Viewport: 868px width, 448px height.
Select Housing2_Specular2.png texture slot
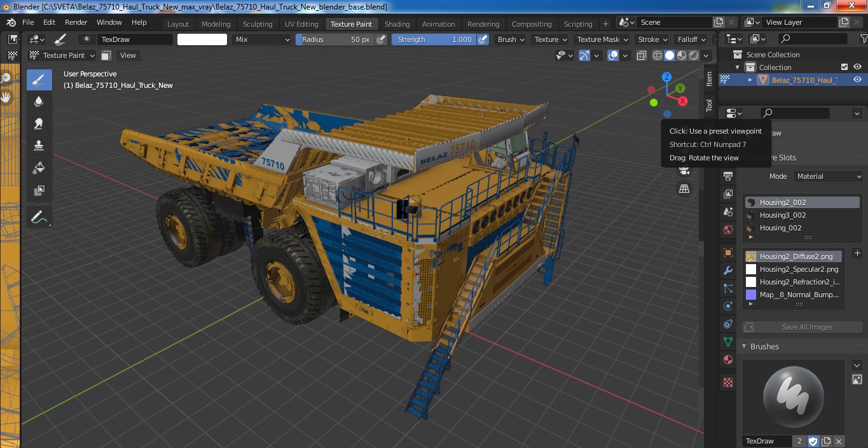[x=794, y=269]
